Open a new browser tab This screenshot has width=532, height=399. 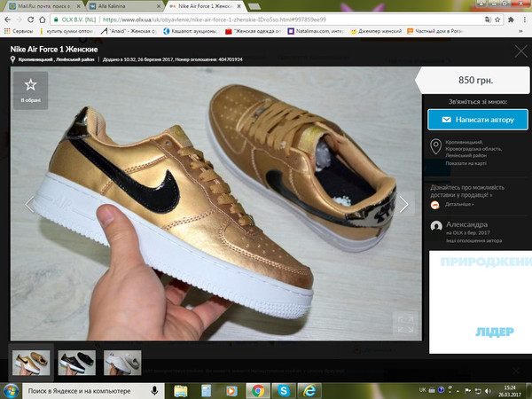point(254,6)
